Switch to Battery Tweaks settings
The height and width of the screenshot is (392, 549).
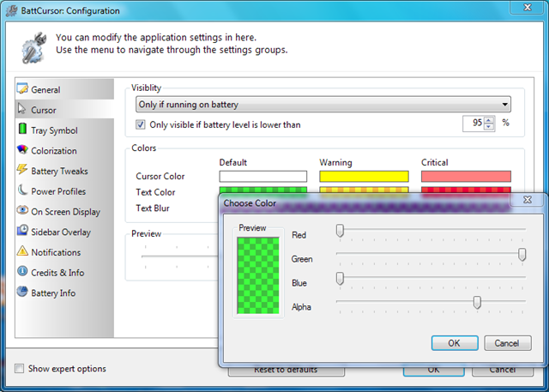[65, 171]
